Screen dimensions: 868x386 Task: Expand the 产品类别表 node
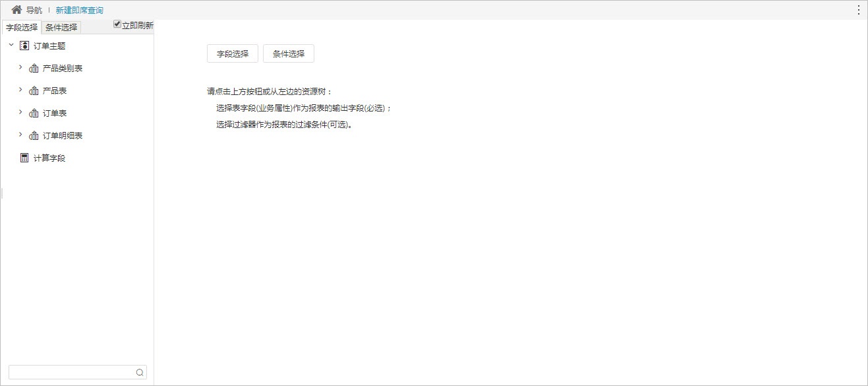(x=20, y=67)
